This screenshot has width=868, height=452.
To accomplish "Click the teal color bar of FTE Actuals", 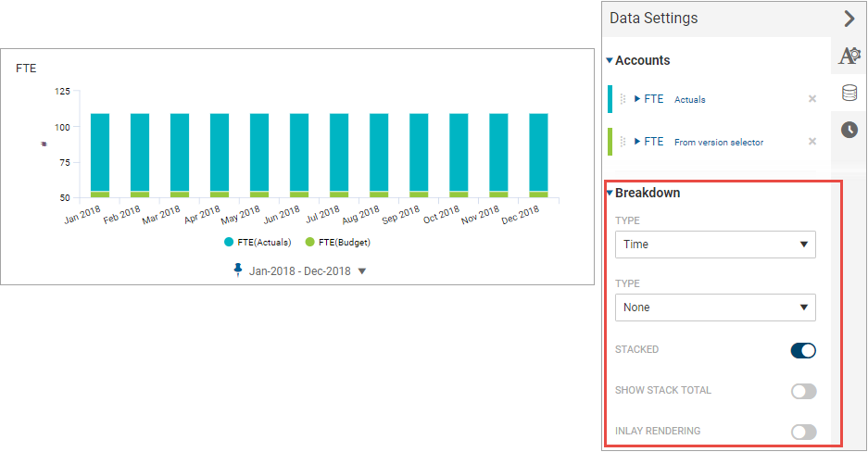I will click(x=610, y=99).
